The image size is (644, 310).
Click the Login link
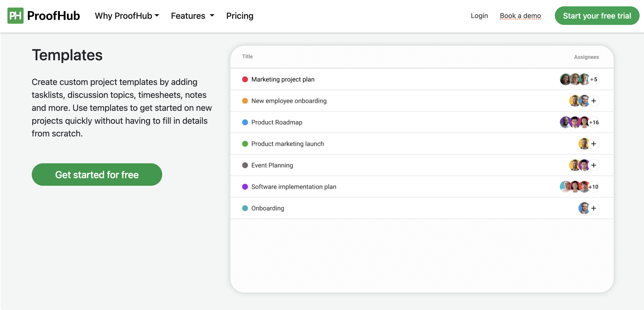coord(479,16)
